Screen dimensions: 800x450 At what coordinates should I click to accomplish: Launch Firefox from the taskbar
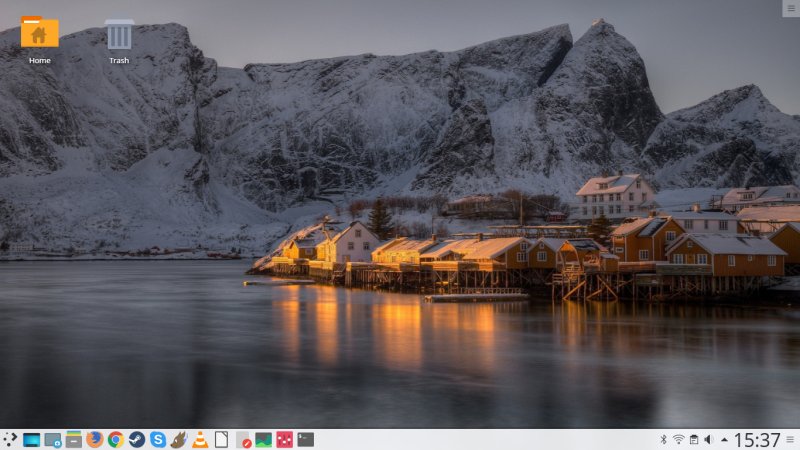(x=94, y=440)
